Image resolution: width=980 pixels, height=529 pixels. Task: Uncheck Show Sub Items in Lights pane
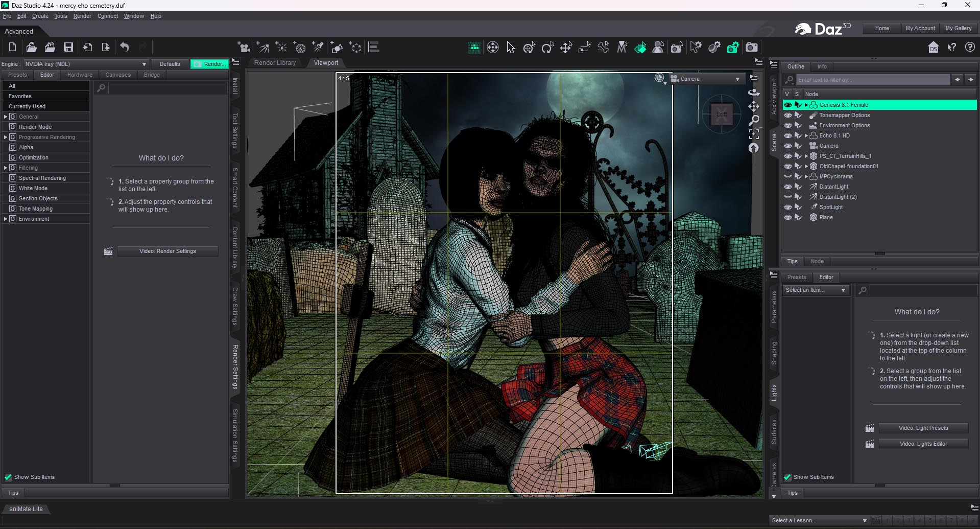click(x=787, y=477)
